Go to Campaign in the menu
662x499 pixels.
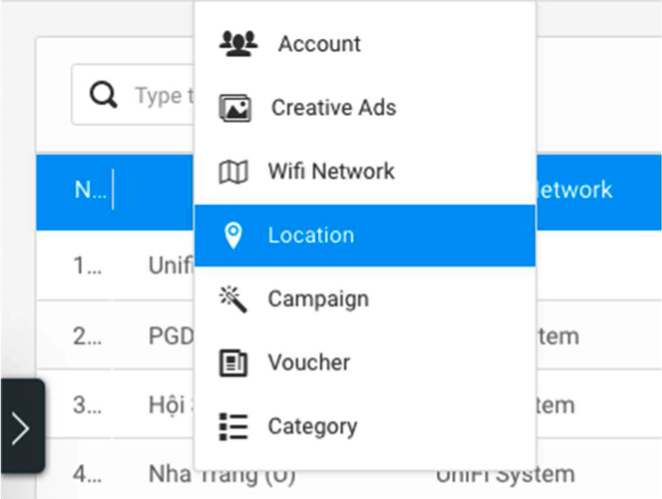(365, 299)
